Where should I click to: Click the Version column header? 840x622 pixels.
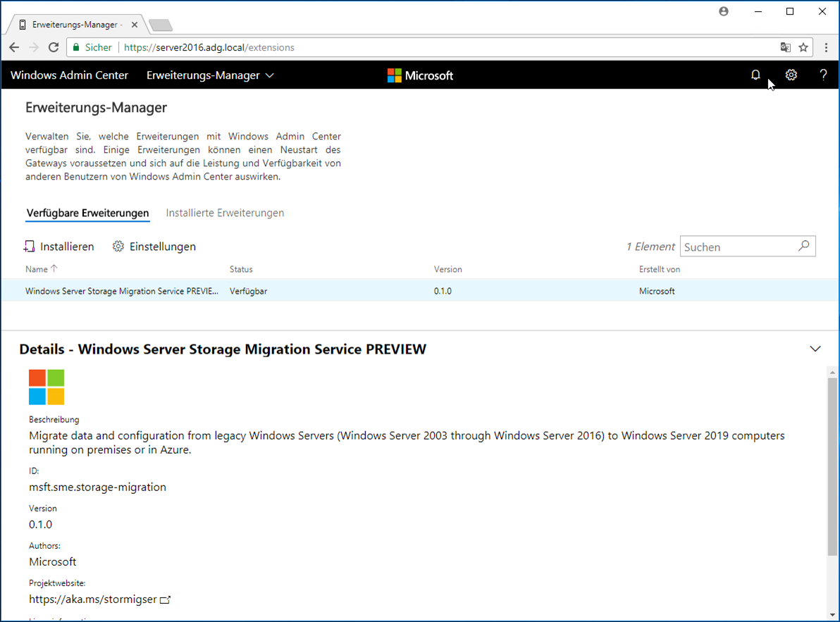[x=448, y=269]
